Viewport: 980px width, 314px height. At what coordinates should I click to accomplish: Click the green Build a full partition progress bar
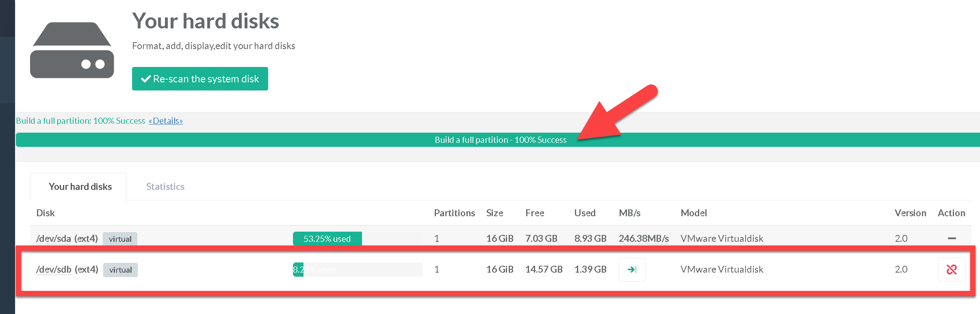[x=500, y=140]
